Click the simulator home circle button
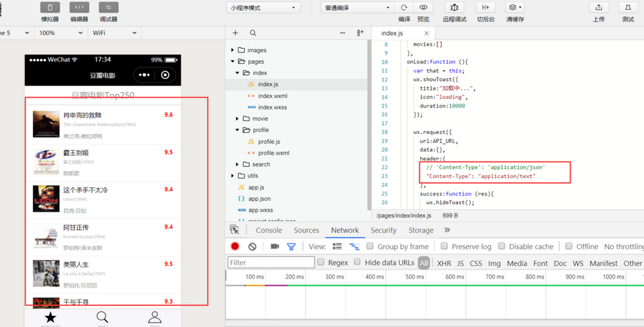 [x=165, y=74]
